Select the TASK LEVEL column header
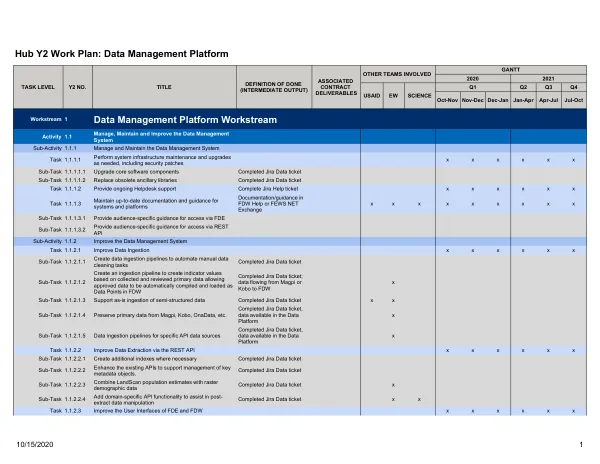The image size is (600, 464). tap(38, 87)
